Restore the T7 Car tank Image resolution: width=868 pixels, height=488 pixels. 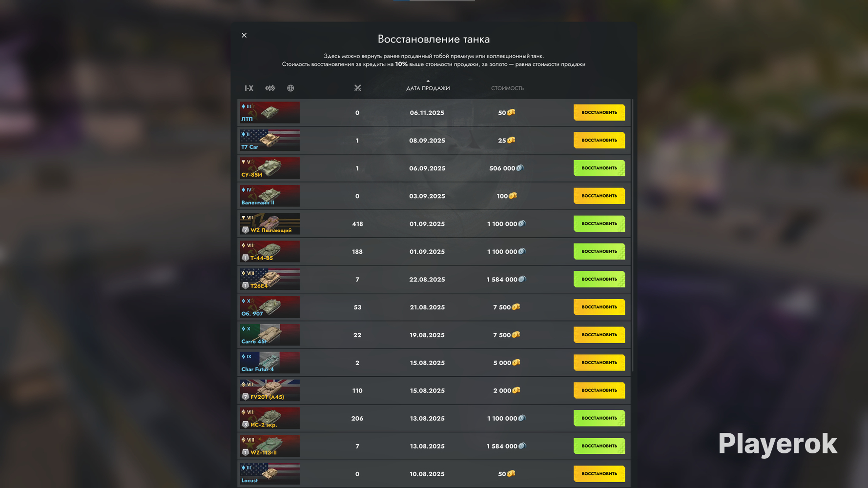(599, 141)
